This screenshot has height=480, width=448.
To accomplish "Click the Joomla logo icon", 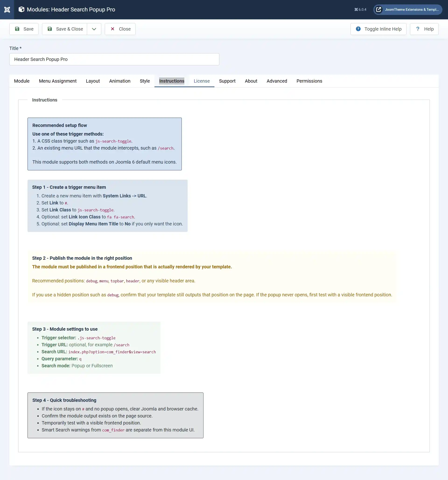I will pos(7,10).
